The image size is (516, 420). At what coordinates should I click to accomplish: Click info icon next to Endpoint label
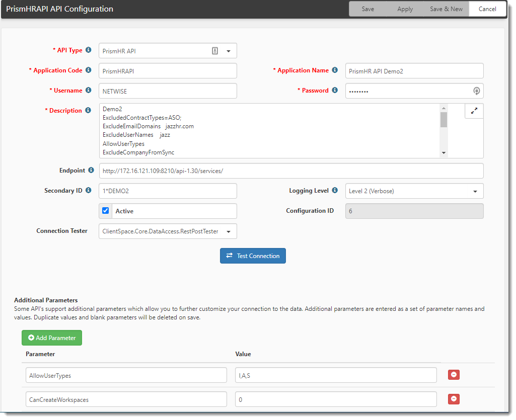[x=91, y=171]
